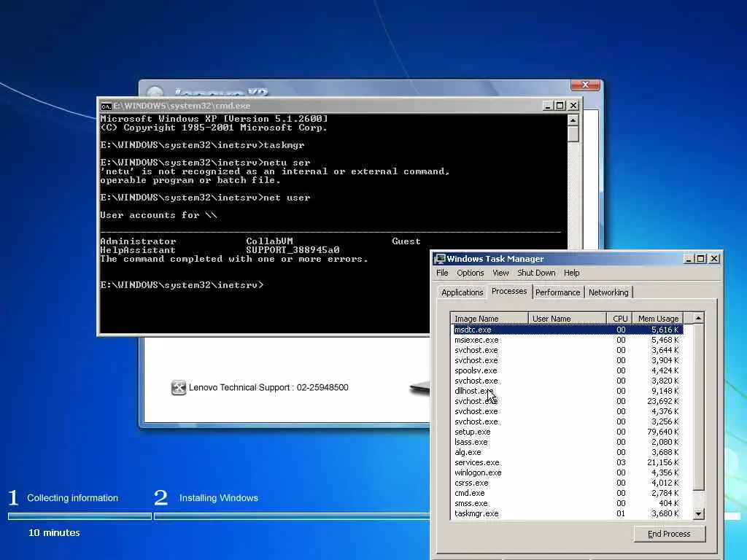Open the File menu in Task Manager
Image resolution: width=747 pixels, height=560 pixels.
[x=442, y=273]
